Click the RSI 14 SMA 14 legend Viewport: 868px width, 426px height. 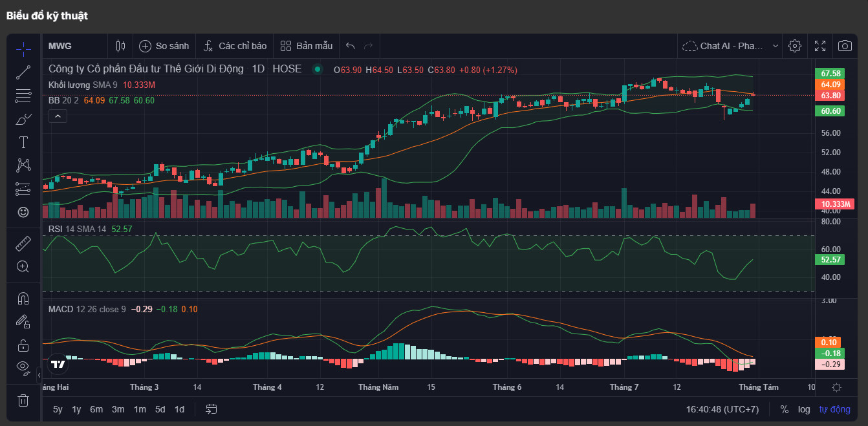point(77,229)
